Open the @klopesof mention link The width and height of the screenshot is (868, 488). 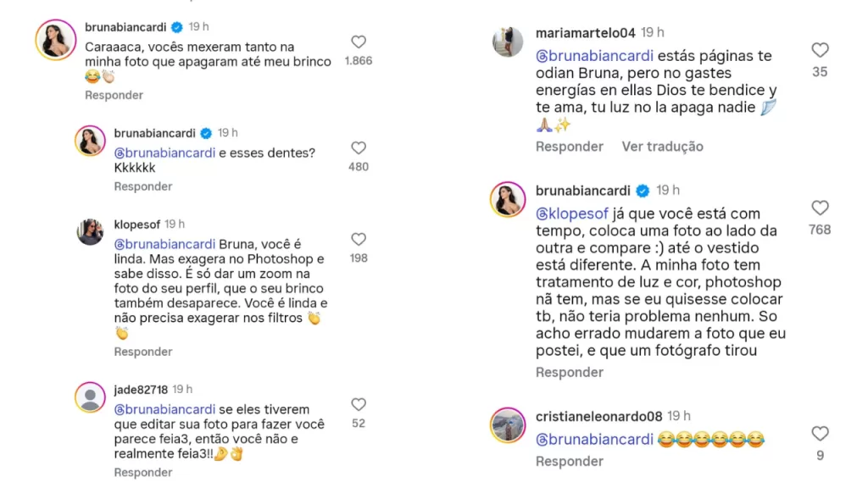(571, 213)
